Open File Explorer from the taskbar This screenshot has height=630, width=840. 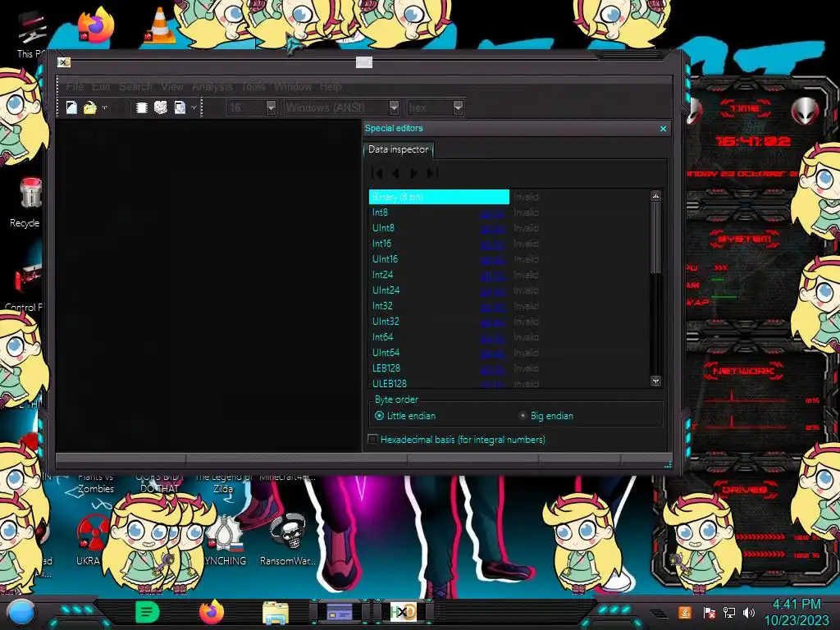click(x=276, y=613)
